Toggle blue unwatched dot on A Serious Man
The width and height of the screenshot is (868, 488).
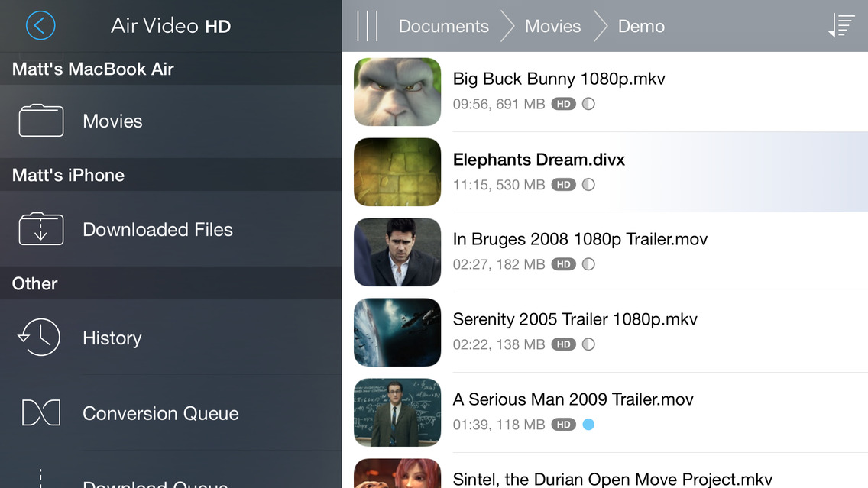588,425
